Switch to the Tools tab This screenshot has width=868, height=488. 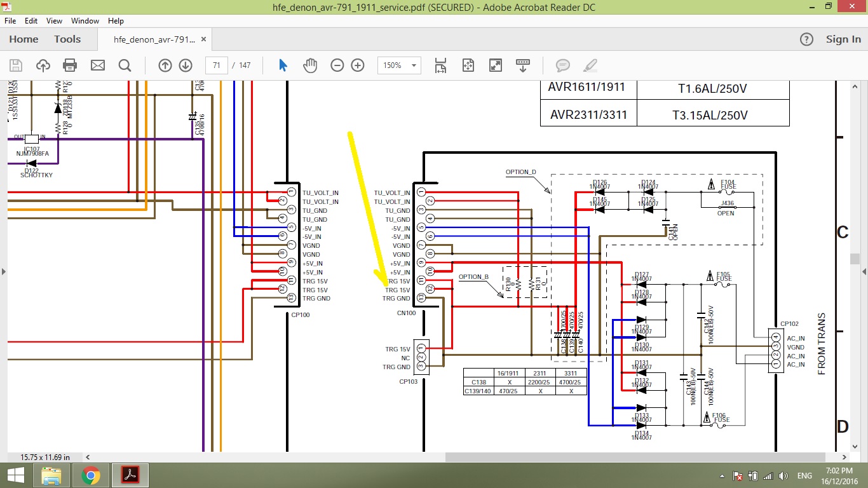coord(67,39)
